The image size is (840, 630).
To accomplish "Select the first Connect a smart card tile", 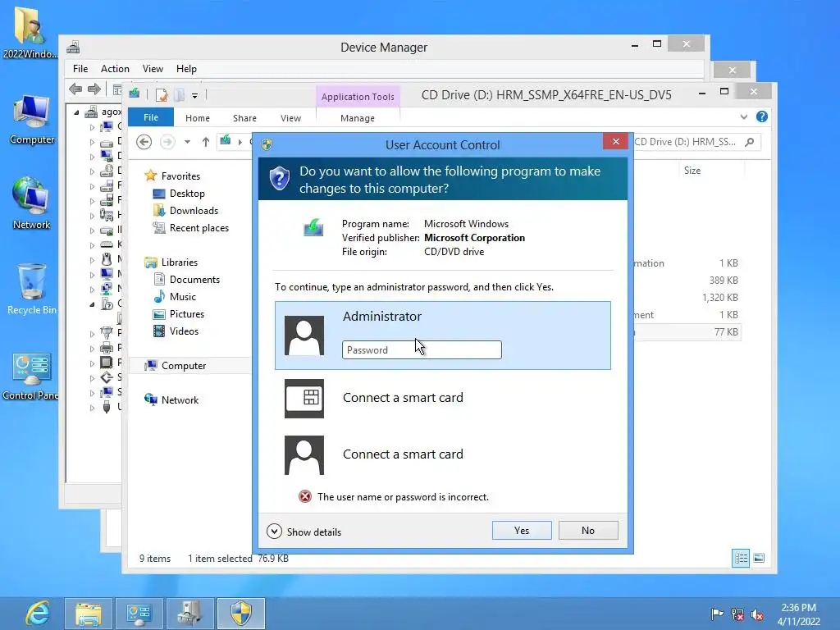I will (x=442, y=398).
